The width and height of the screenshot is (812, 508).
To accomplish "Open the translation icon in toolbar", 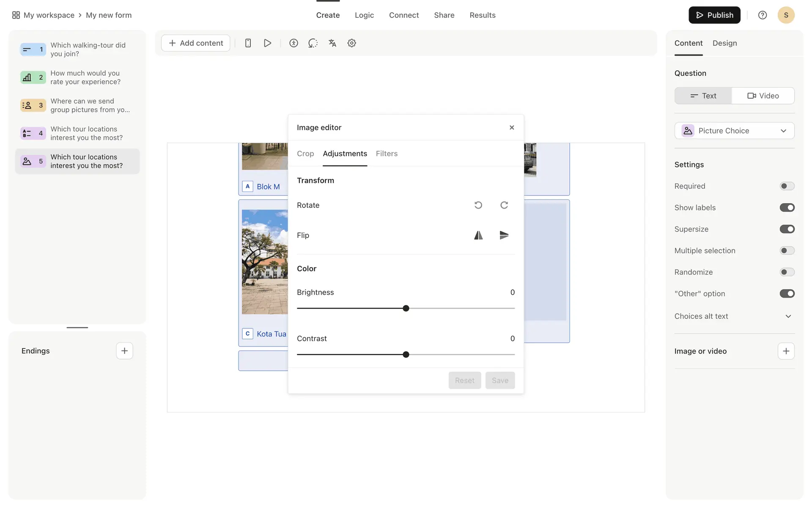I will tap(332, 43).
